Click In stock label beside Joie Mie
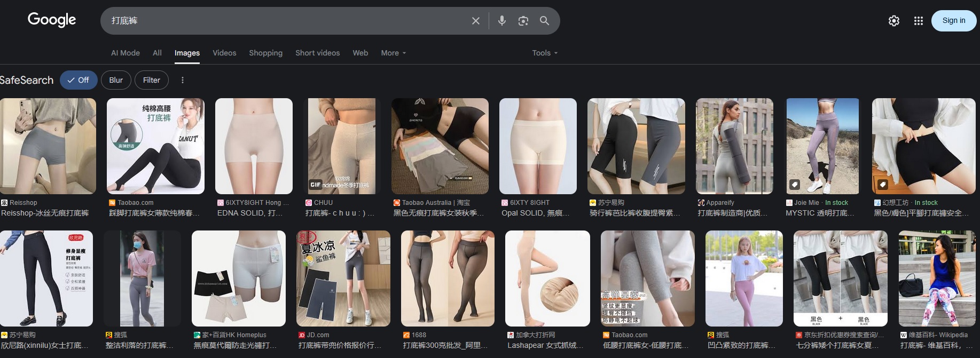 836,203
